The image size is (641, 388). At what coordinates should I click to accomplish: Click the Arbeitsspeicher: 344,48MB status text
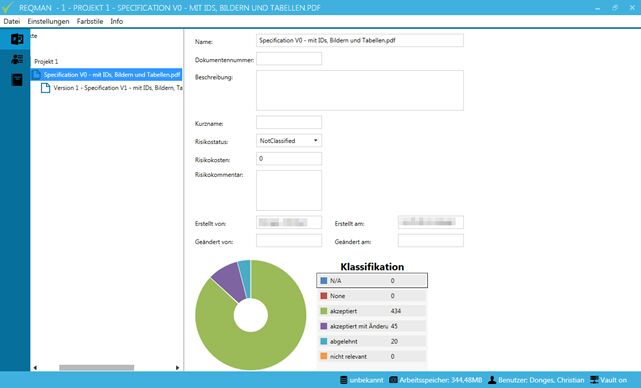441,380
